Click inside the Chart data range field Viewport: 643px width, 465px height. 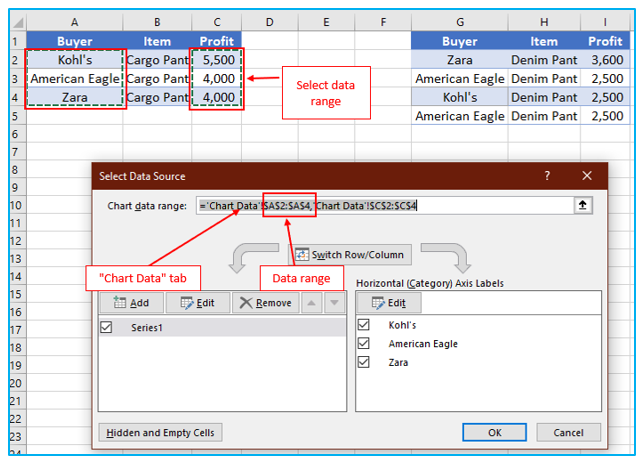385,205
